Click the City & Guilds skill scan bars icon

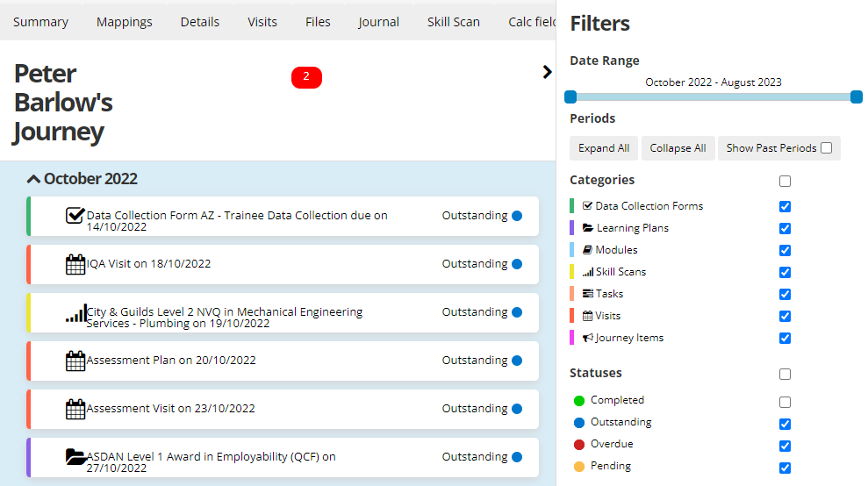click(75, 313)
